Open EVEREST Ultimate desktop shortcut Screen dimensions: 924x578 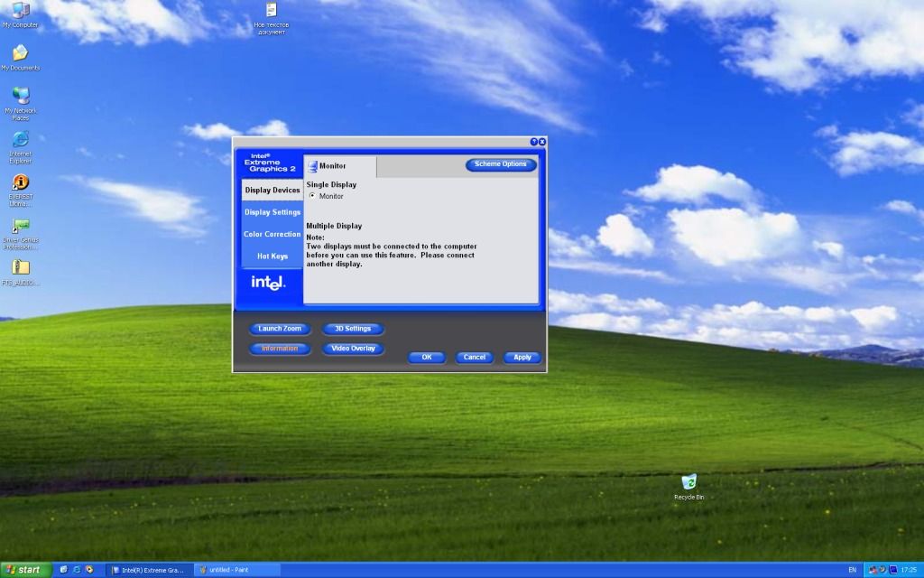(21, 190)
